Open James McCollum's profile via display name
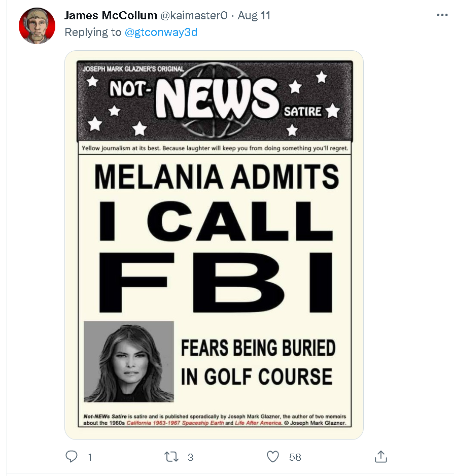 pos(111,16)
